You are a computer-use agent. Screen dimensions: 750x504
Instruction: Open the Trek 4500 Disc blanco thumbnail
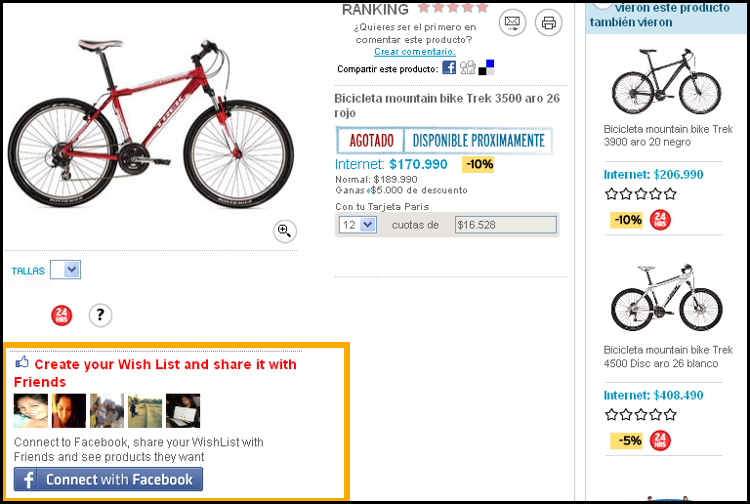(666, 297)
